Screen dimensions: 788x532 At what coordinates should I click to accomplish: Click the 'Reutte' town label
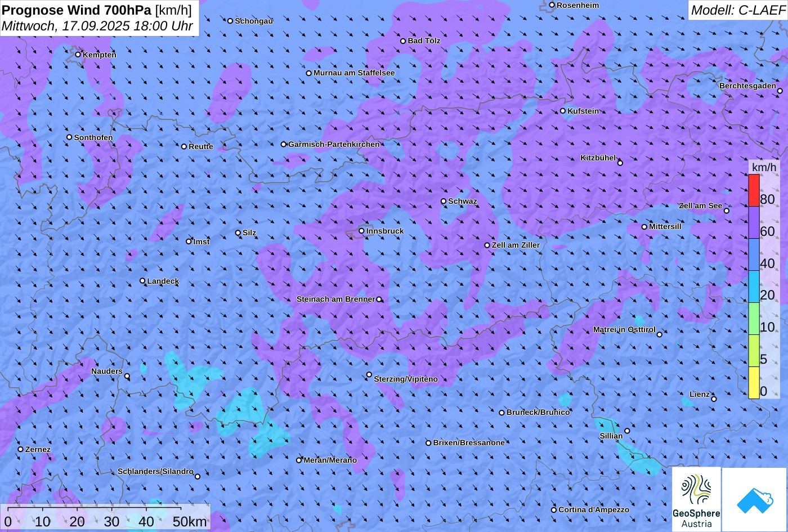point(201,147)
